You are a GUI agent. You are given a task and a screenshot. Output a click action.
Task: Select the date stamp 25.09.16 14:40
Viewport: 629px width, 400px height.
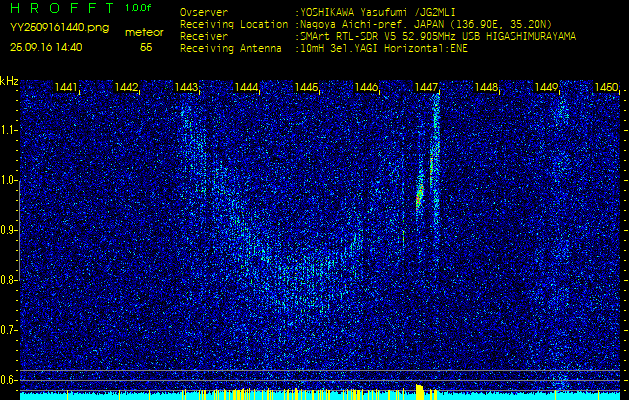46,47
